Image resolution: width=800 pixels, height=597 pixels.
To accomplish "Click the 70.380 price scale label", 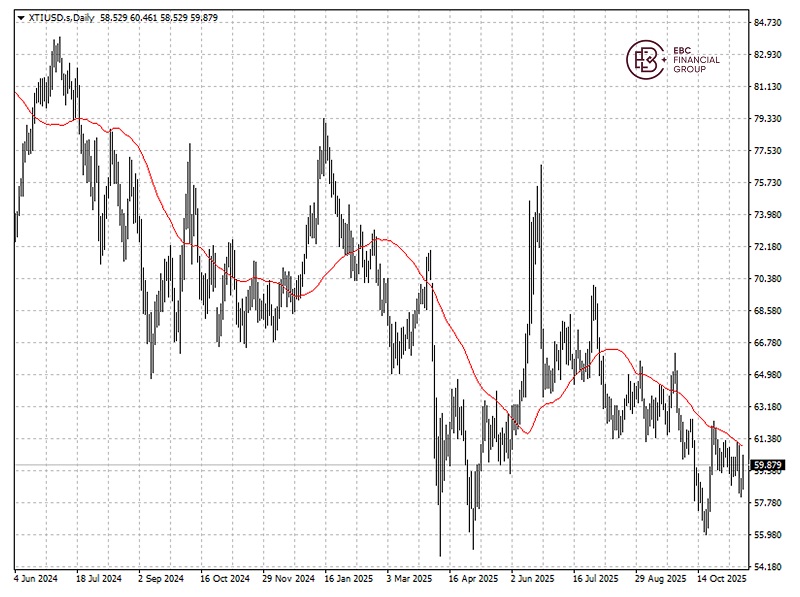I will point(767,278).
